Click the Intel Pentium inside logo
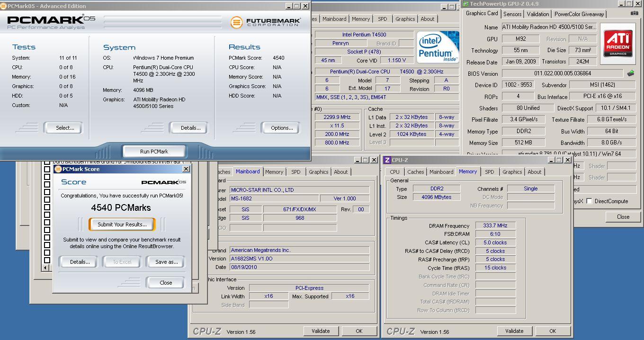 click(438, 47)
